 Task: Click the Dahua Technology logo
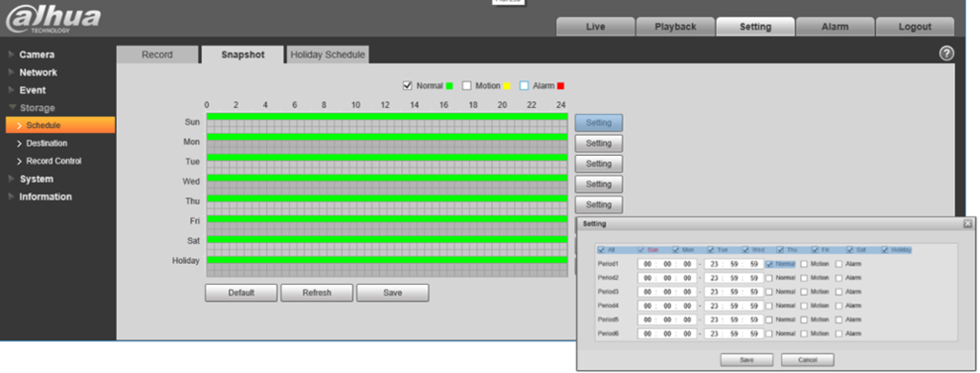tap(54, 19)
